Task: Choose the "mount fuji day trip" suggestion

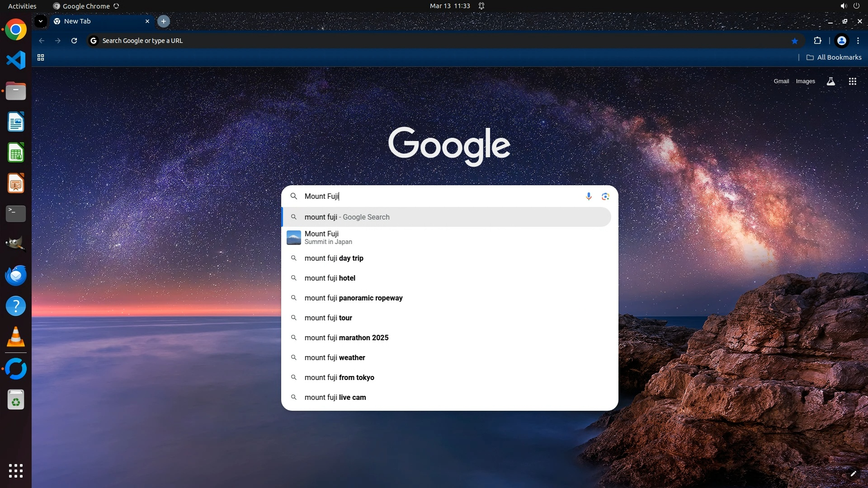Action: tap(334, 258)
